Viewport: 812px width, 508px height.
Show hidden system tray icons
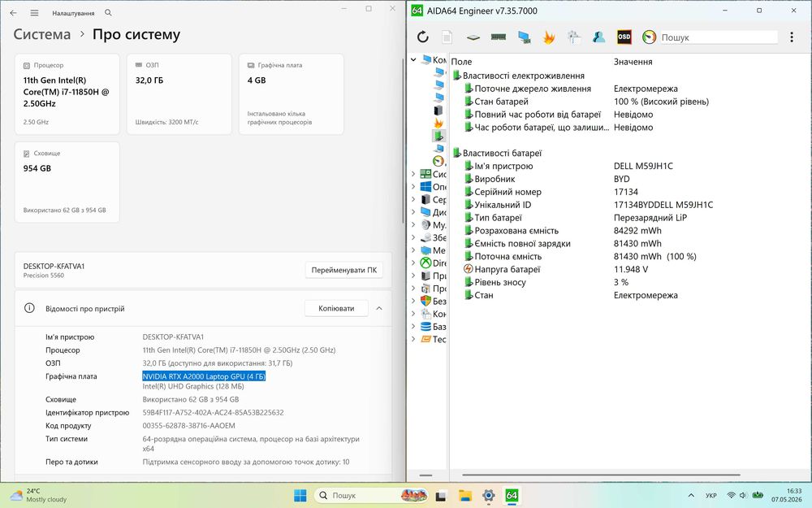tap(691, 496)
